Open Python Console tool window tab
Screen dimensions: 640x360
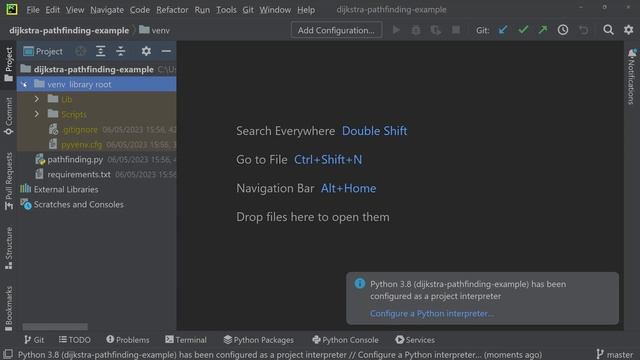coord(345,340)
